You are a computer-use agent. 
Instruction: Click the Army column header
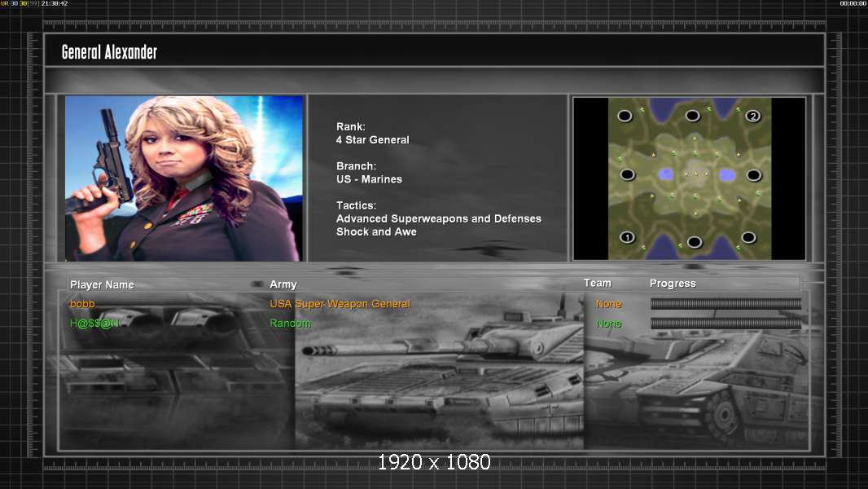[283, 284]
